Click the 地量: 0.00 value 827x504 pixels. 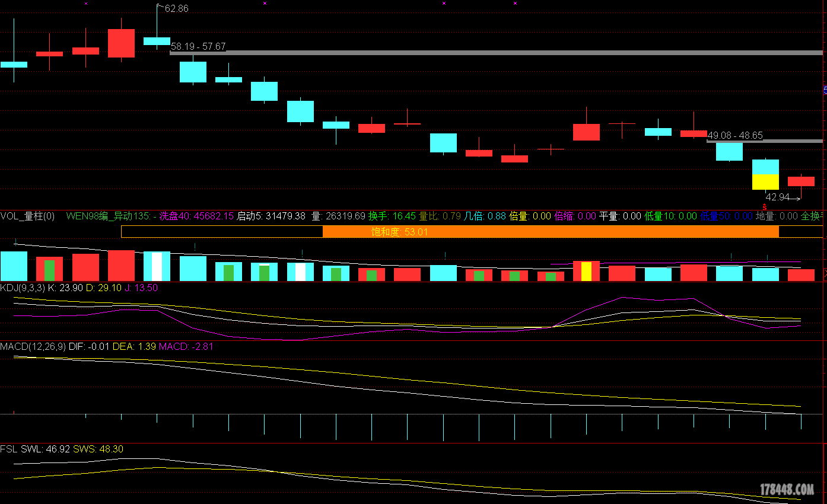click(777, 216)
